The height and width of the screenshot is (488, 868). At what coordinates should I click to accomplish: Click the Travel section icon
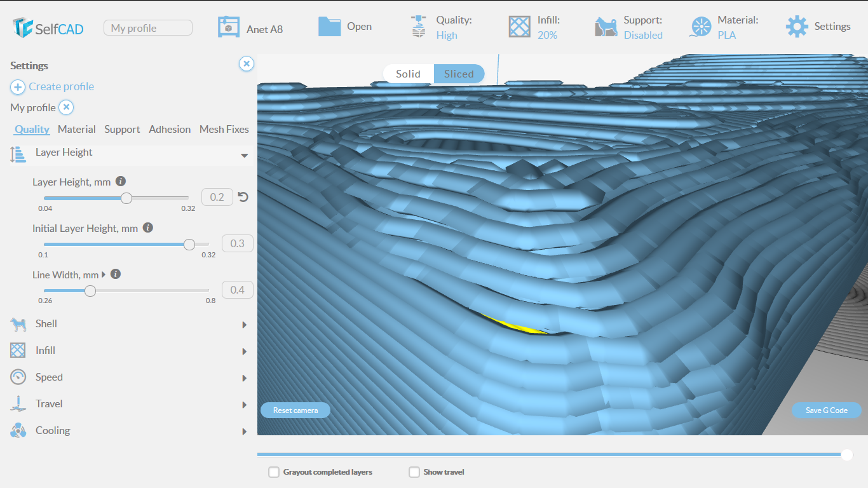coord(18,403)
